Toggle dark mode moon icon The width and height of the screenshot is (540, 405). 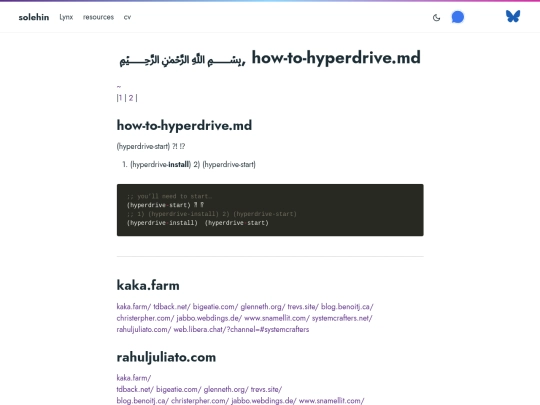pyautogui.click(x=436, y=17)
